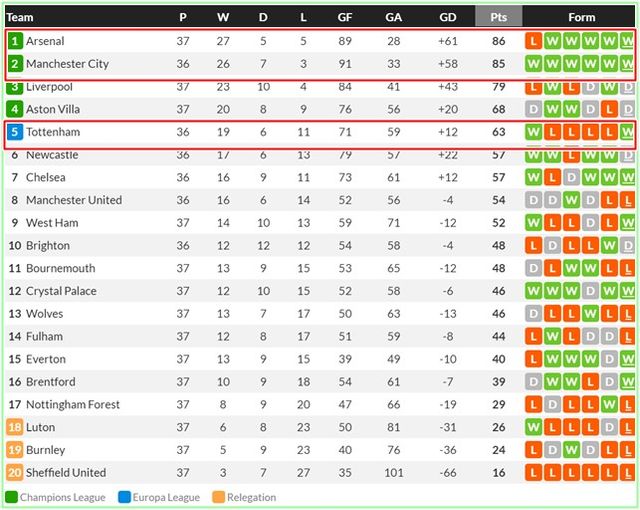
Task: Click the green Champions League legend swatch
Action: click(x=11, y=497)
